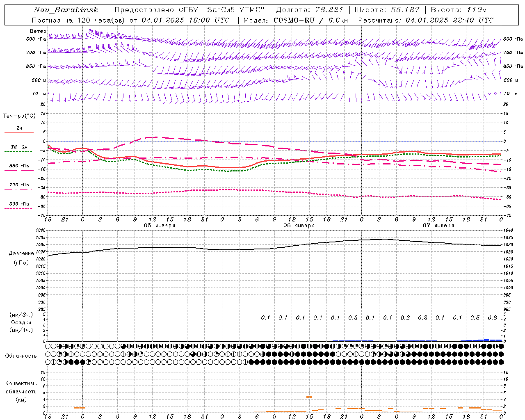Click the (мм/1ч.) precipitation unit label

point(21,330)
